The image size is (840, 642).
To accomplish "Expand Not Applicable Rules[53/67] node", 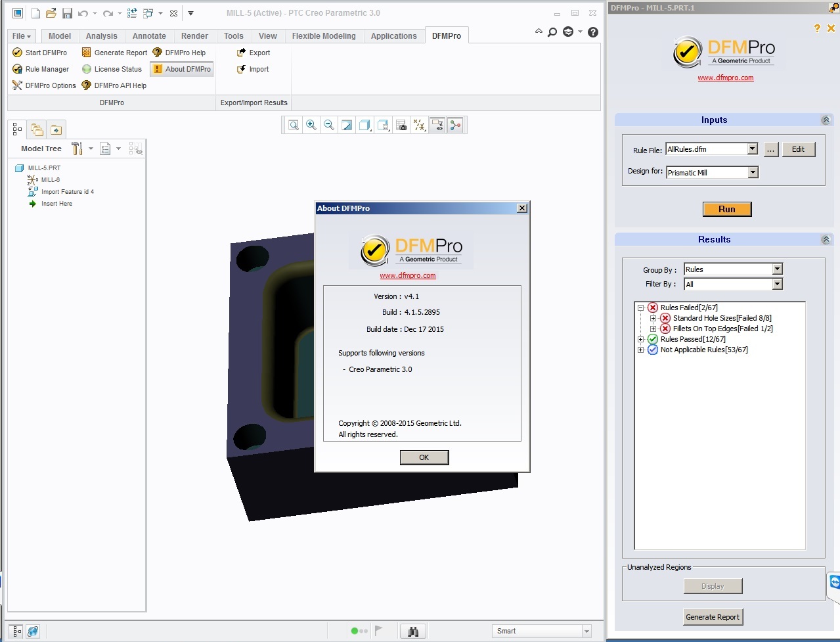I will pyautogui.click(x=640, y=350).
